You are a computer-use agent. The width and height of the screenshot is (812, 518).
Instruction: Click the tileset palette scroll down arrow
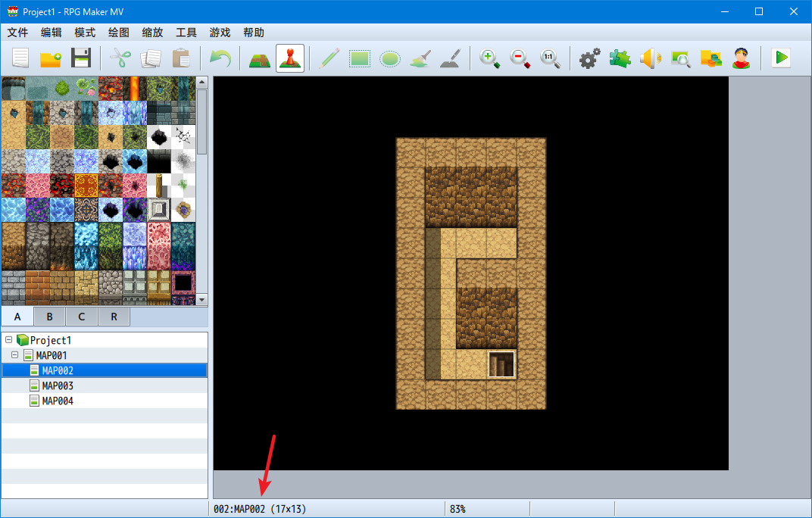click(202, 299)
